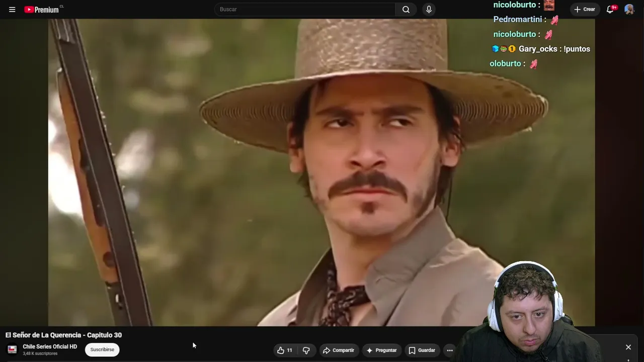Image resolution: width=644 pixels, height=362 pixels.
Task: Open more actions three-dot menu
Action: coord(450,350)
